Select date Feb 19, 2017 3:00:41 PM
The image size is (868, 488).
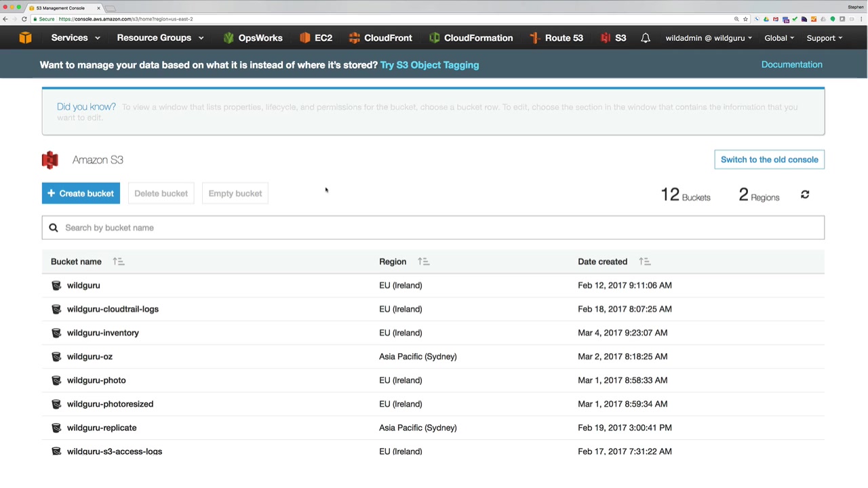(x=625, y=428)
